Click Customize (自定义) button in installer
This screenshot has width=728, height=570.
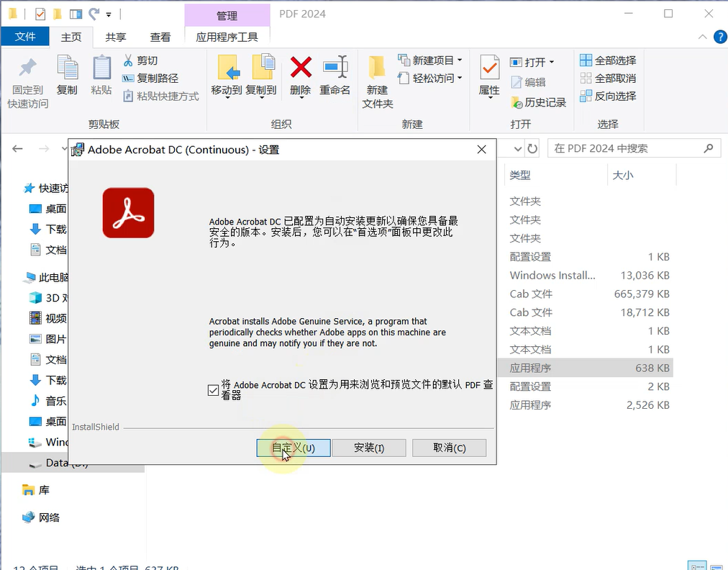point(294,448)
